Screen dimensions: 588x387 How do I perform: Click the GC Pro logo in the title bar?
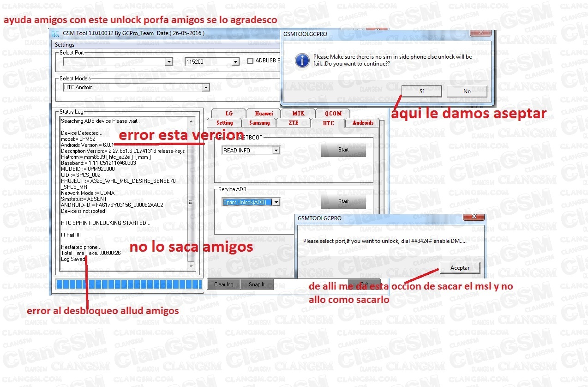pos(55,34)
